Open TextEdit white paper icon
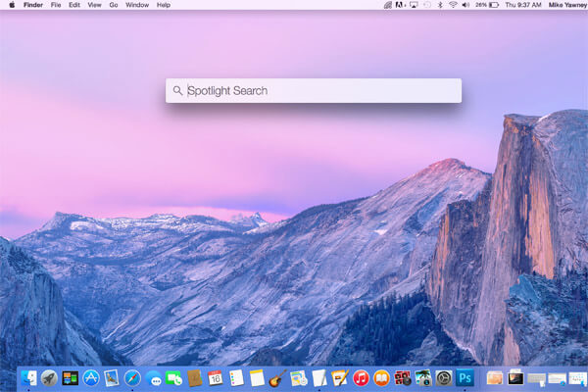The image size is (588, 392). 319,378
